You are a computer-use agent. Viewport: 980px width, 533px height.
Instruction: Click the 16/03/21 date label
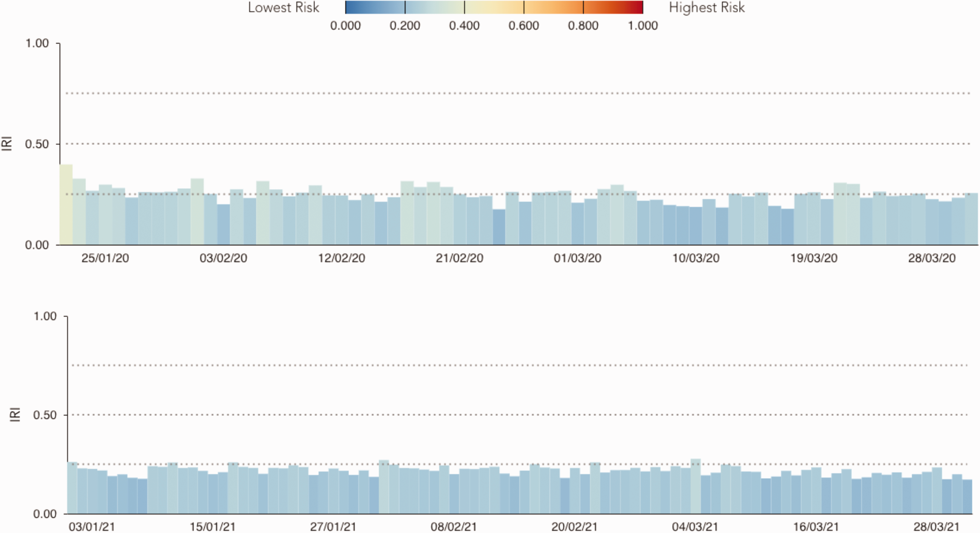point(816,527)
